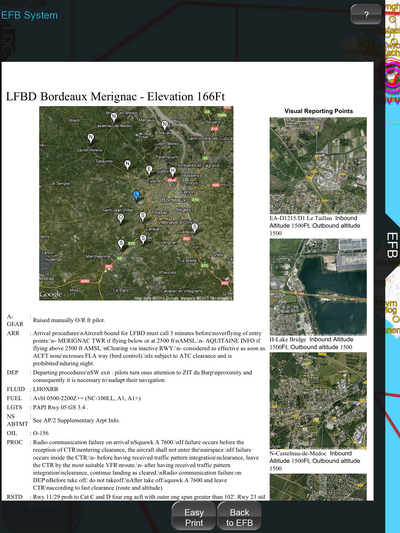The height and width of the screenshot is (533, 400).
Task: Open the N-Castelnau-de-Medoc aerial photo
Action: (318, 400)
